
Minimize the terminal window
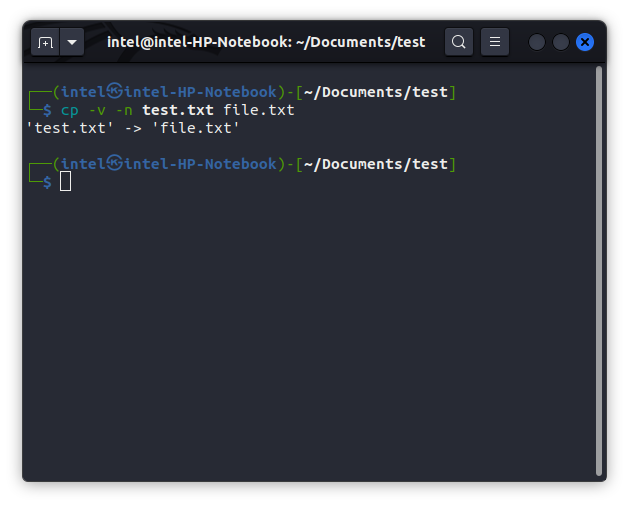pos(537,42)
